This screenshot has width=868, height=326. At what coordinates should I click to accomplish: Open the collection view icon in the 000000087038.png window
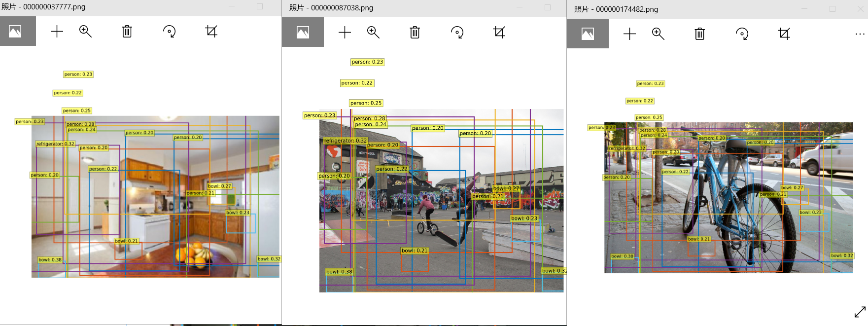[303, 33]
